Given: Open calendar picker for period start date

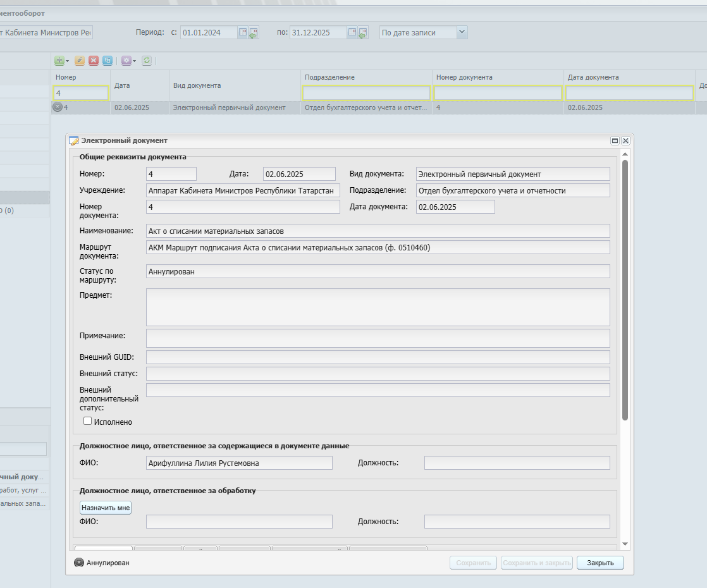Looking at the screenshot, I should [243, 32].
